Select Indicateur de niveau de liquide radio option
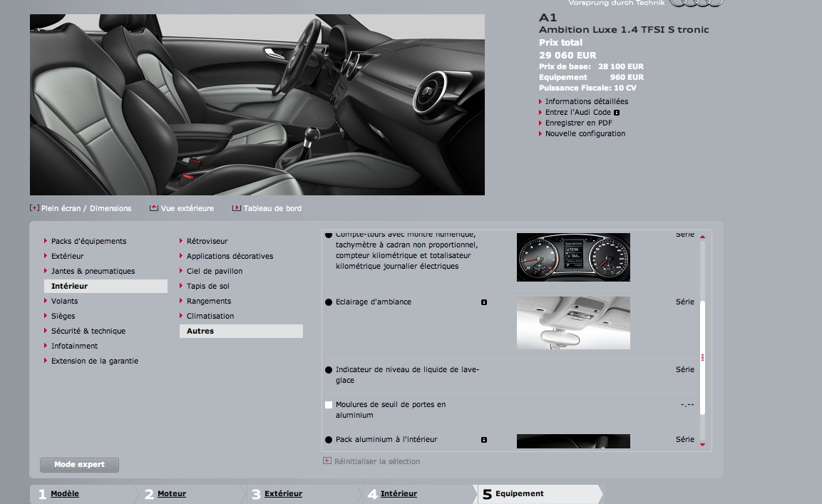This screenshot has height=504, width=822. coord(329,370)
